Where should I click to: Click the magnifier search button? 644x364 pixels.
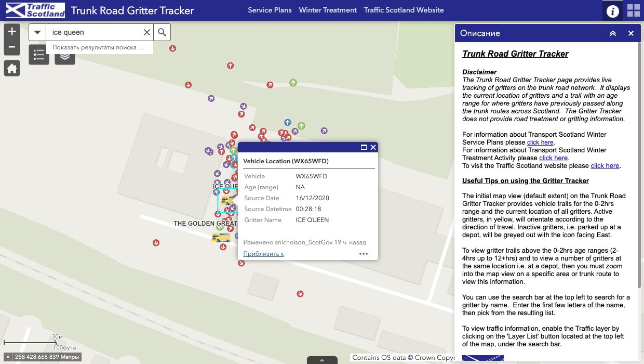click(x=162, y=32)
